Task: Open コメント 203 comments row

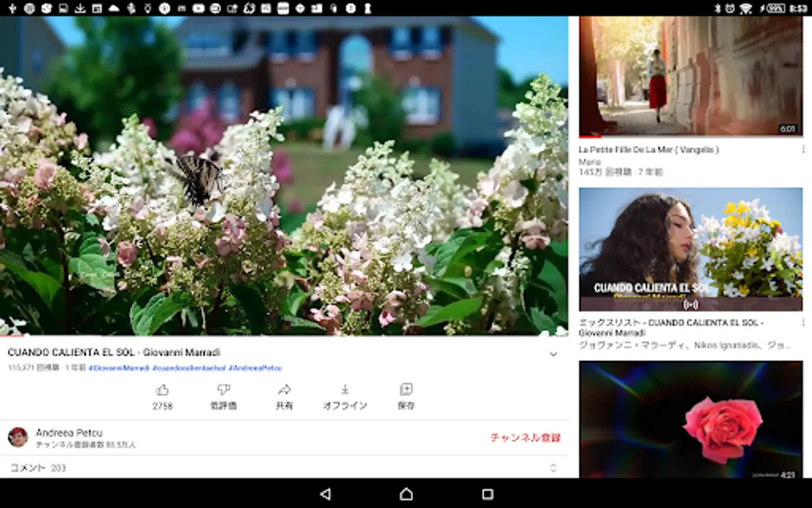Action: 284,467
